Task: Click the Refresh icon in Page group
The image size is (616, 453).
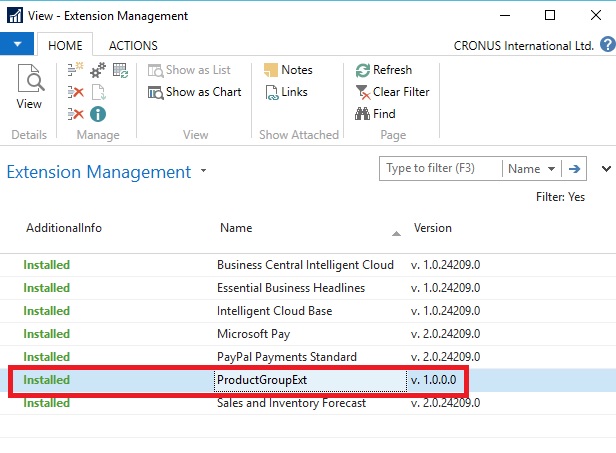Action: coord(363,70)
